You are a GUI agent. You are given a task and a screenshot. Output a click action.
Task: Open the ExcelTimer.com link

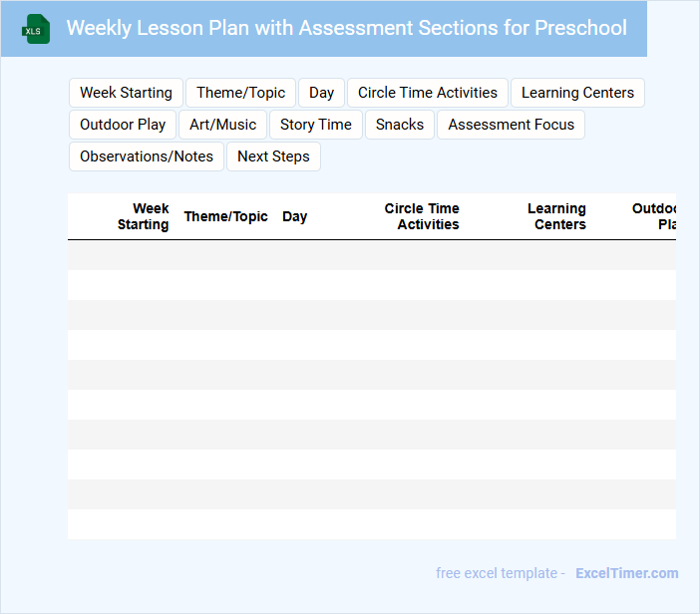pyautogui.click(x=626, y=573)
